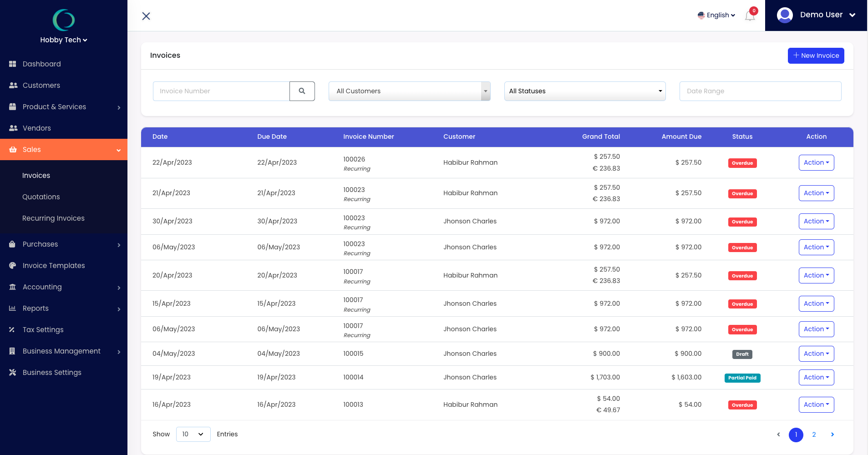This screenshot has width=868, height=455.
Task: Open the All Customers dropdown
Action: coord(408,91)
